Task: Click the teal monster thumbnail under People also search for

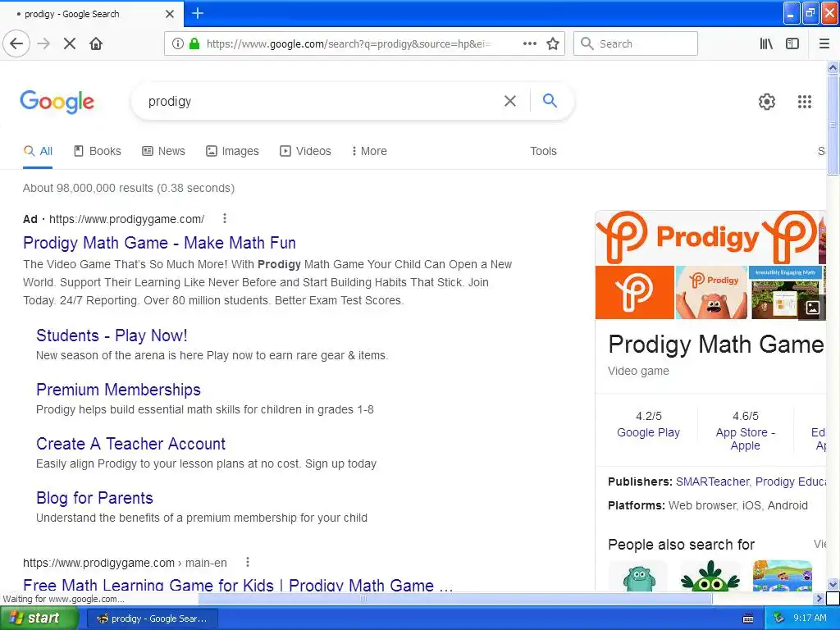Action: (x=638, y=576)
